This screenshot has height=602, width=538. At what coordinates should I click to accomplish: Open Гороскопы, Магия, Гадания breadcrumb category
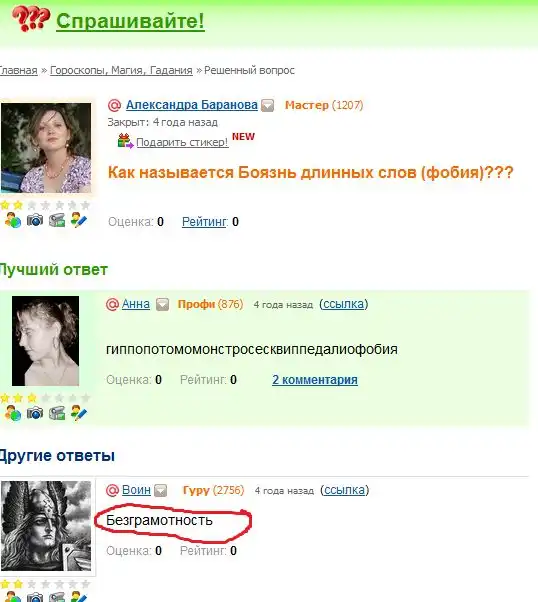coord(121,71)
